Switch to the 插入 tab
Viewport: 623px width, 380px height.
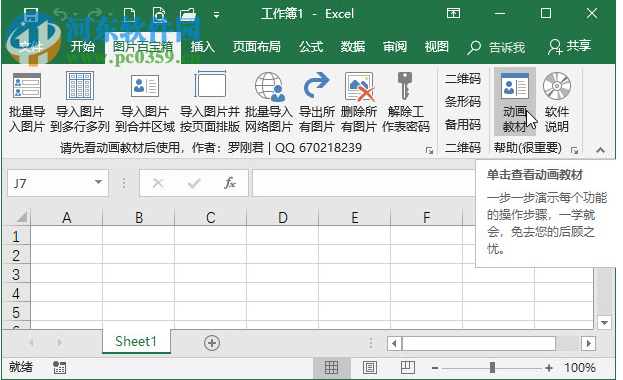click(x=203, y=47)
